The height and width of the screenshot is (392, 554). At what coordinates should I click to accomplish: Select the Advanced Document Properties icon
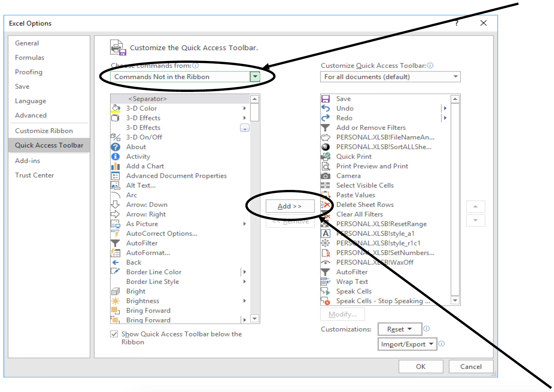tap(116, 176)
